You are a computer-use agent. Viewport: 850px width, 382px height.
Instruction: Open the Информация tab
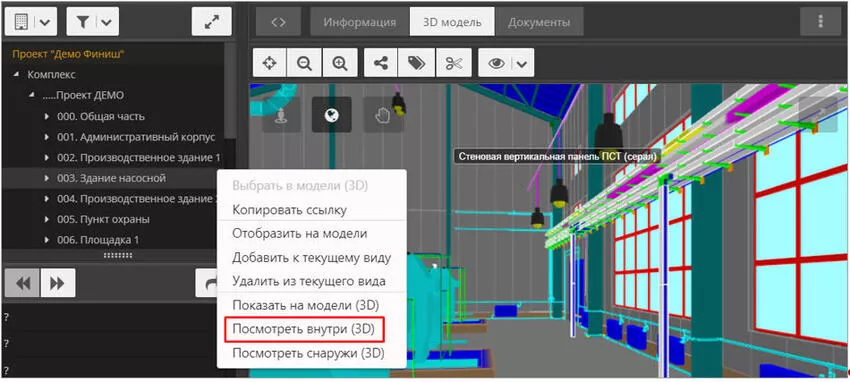359,22
